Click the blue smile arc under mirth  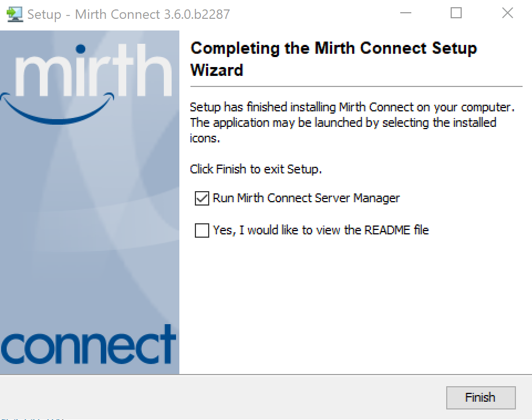pyautogui.click(x=57, y=109)
